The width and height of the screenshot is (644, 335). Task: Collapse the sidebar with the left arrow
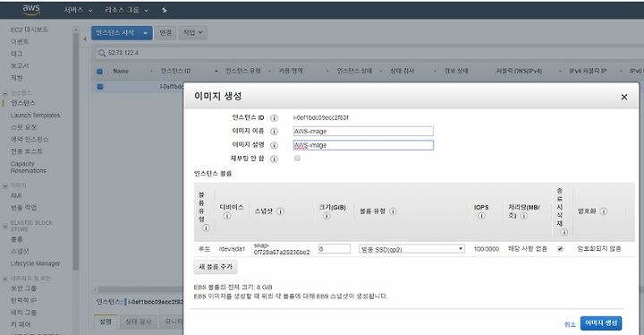pyautogui.click(x=85, y=39)
